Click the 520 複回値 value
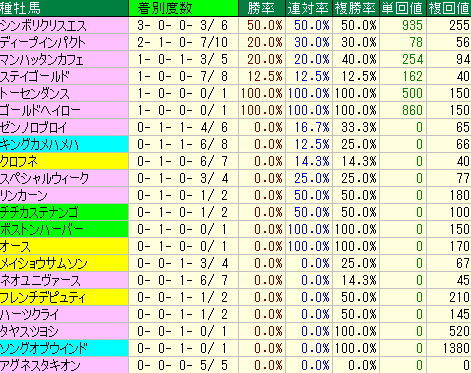Screen dimensions: 471x373 [x=460, y=331]
